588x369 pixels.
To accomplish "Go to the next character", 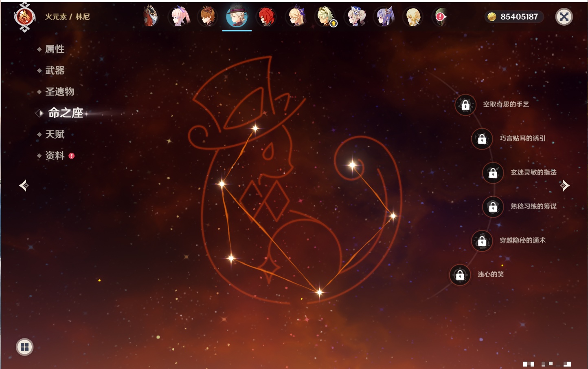I will tap(564, 186).
